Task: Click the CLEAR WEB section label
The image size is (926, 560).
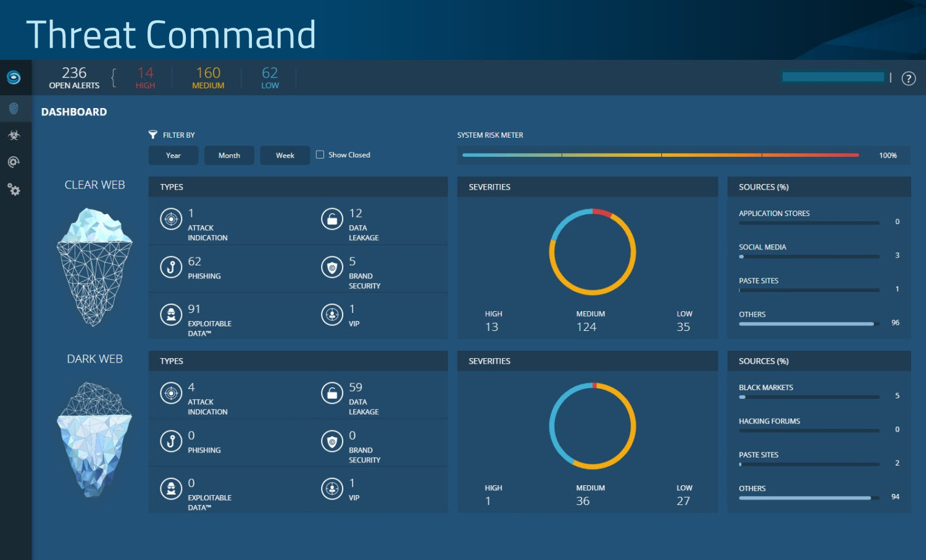Action: [x=94, y=185]
